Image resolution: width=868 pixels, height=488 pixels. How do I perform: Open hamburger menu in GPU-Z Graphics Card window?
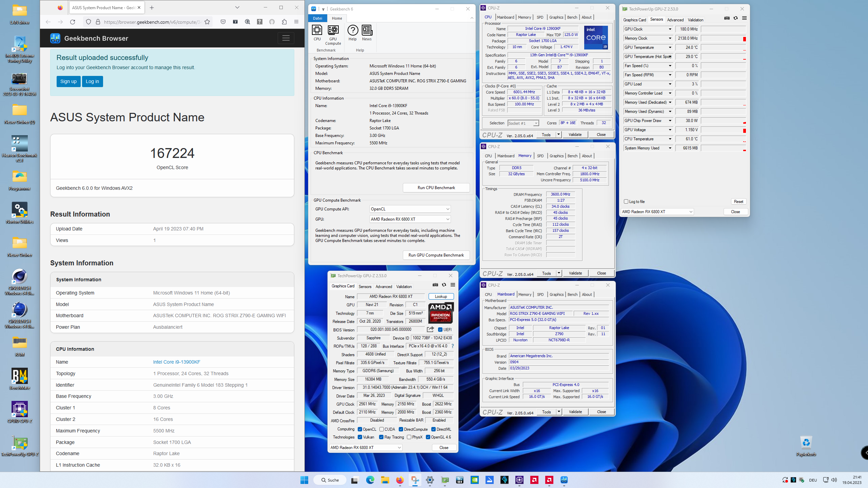coord(453,285)
